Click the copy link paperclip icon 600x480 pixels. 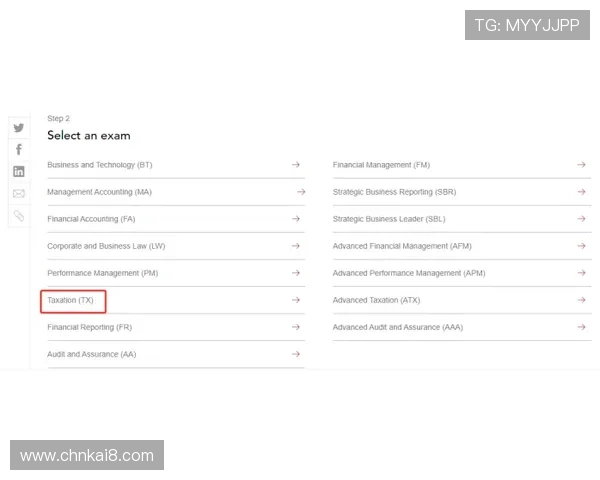(18, 215)
